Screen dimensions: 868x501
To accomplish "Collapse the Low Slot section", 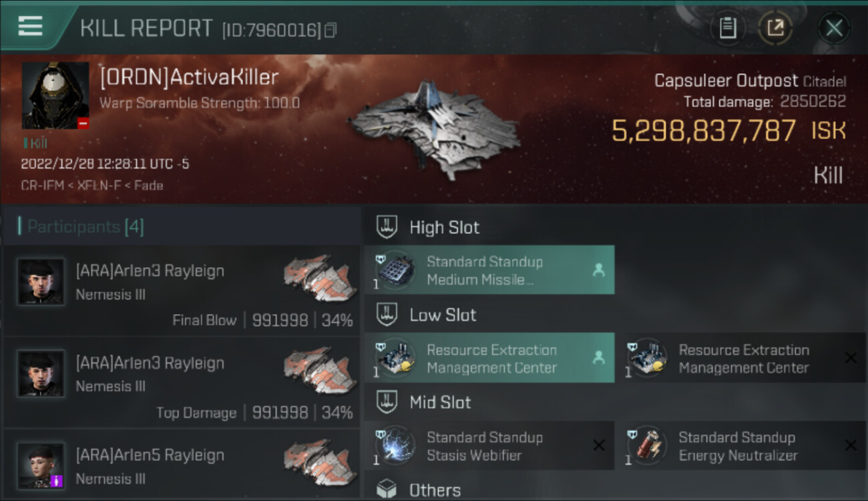I will pyautogui.click(x=427, y=315).
